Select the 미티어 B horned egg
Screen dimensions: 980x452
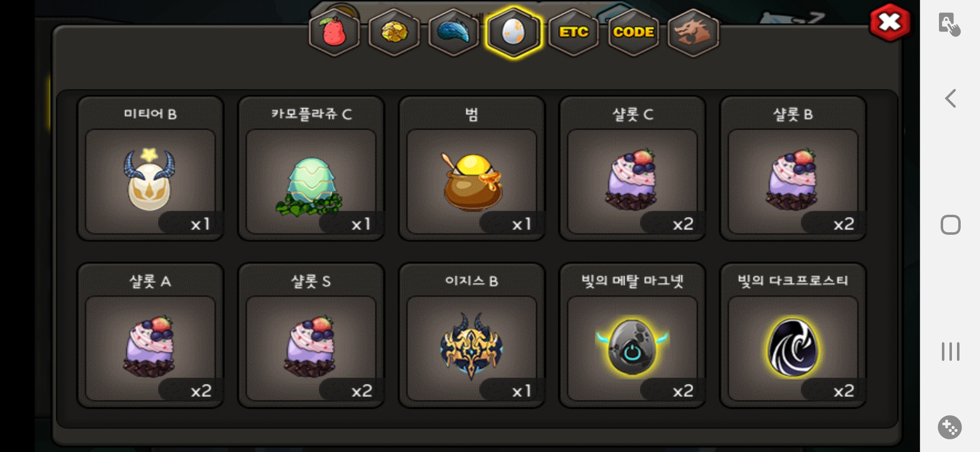tap(150, 169)
